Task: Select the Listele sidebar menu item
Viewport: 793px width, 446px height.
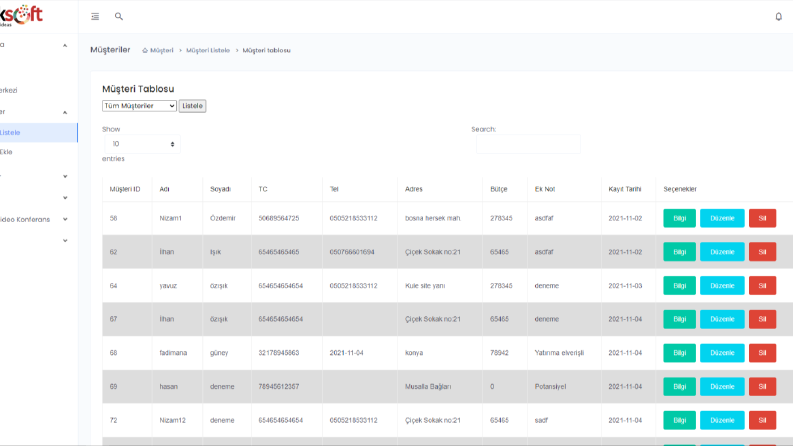Action: (x=38, y=132)
